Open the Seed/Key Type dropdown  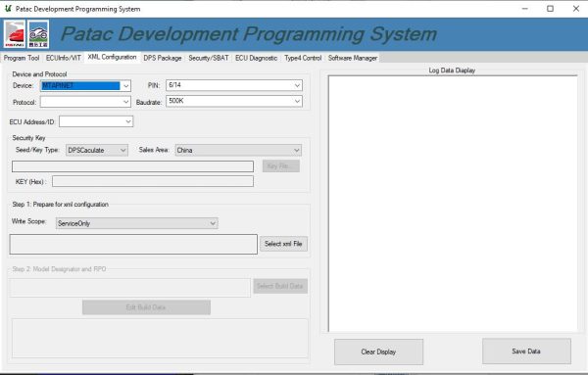click(x=123, y=150)
